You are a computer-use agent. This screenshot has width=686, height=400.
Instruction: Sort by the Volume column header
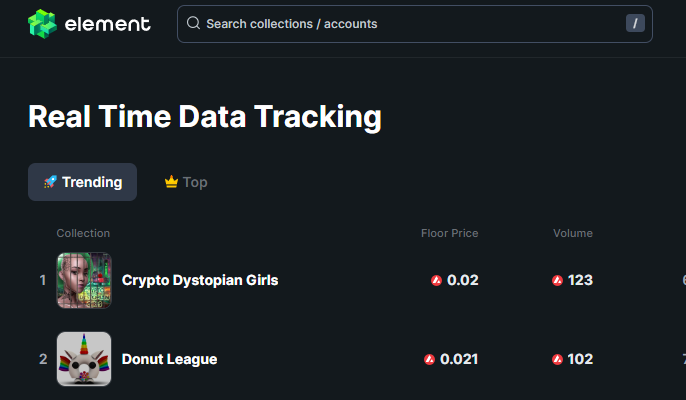tap(573, 233)
